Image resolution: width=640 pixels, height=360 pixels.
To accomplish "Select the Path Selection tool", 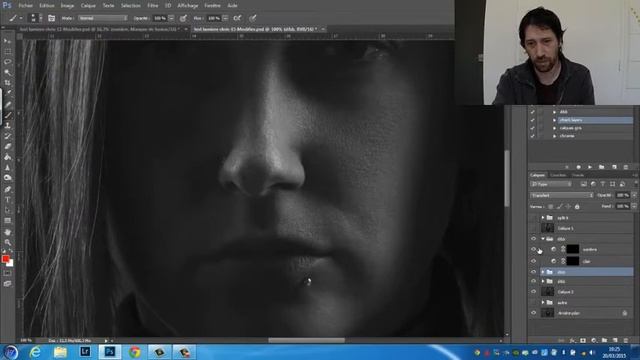I will (x=7, y=211).
